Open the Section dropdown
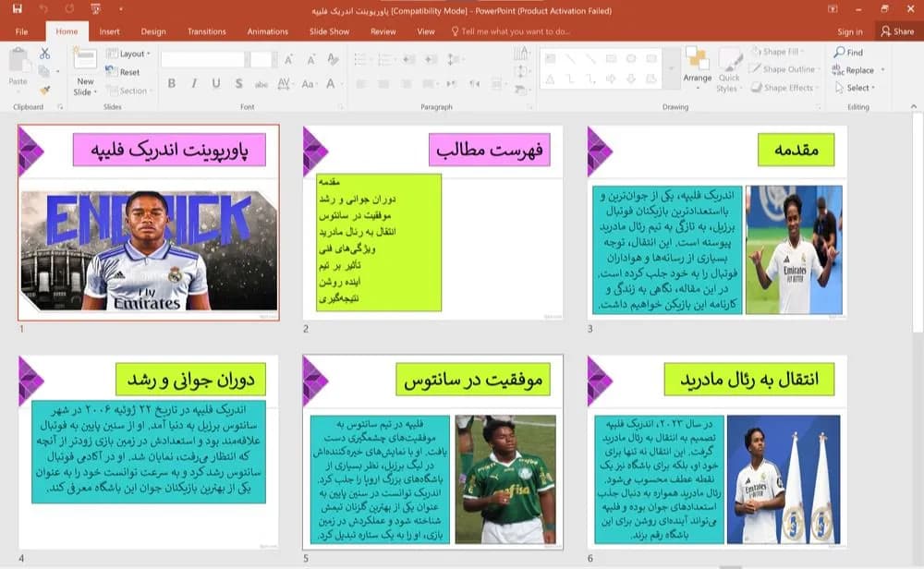Image resolution: width=924 pixels, height=569 pixels. (129, 91)
